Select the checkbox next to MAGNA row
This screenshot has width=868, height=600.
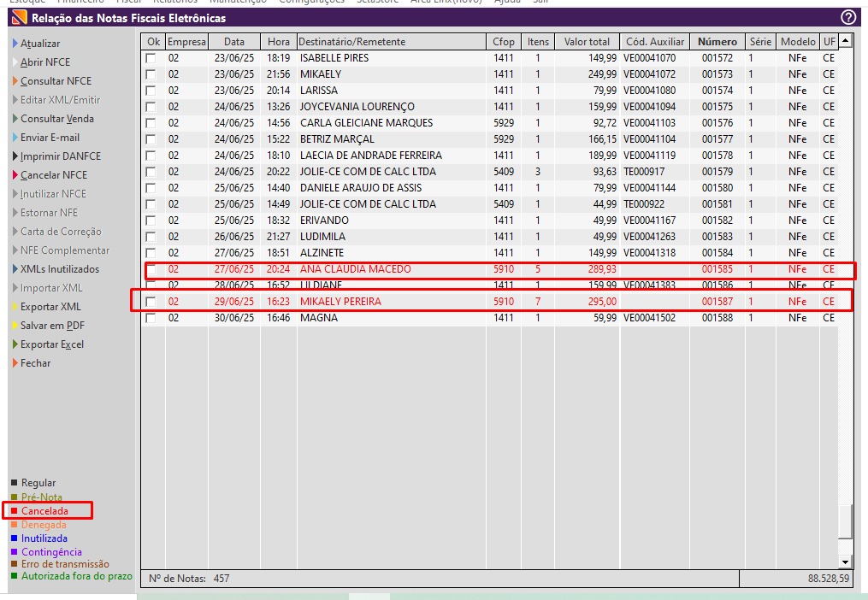tap(151, 318)
